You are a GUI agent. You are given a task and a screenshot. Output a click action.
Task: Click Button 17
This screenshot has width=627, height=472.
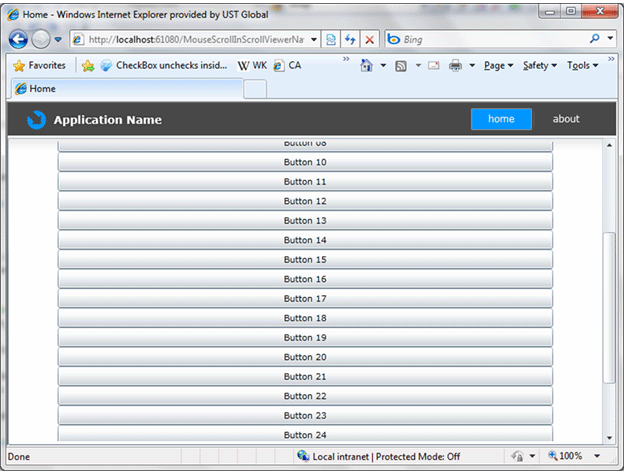point(305,298)
